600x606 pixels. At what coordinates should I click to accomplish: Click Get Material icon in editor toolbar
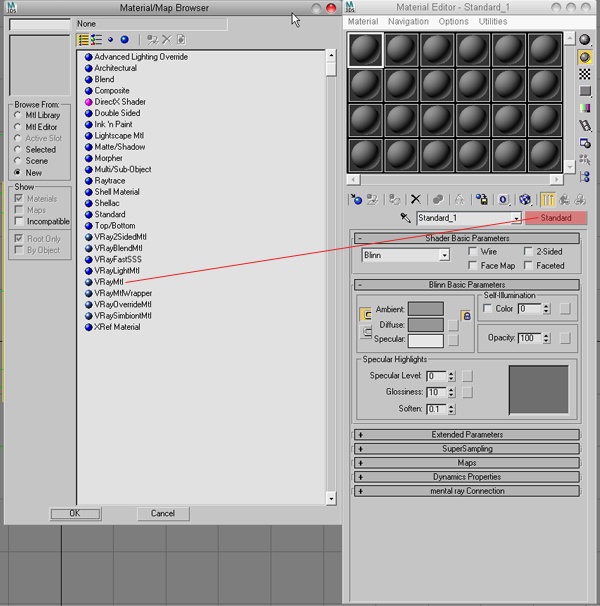pyautogui.click(x=355, y=200)
